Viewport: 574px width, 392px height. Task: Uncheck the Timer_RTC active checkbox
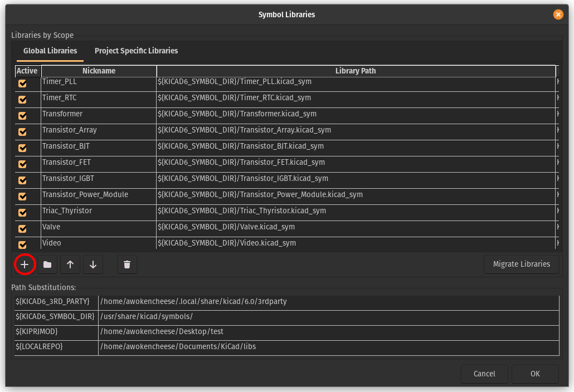point(22,100)
